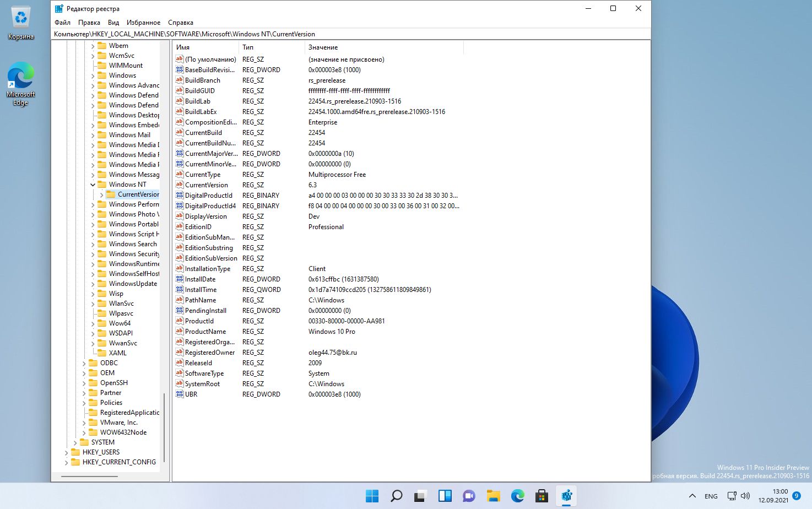Click the BaseBuildRevision DWORD value icon
The height and width of the screenshot is (509, 812).
click(x=180, y=70)
